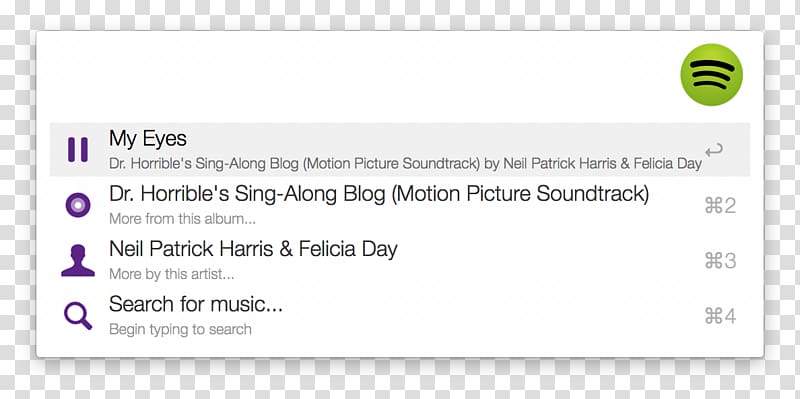Choose Search for music... option
This screenshot has height=399, width=800.
[196, 304]
